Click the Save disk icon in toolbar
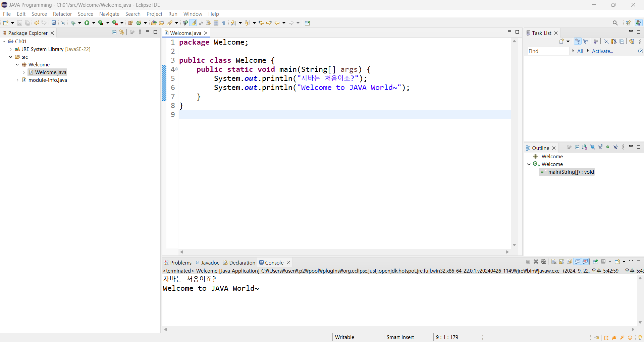Image resolution: width=644 pixels, height=342 pixels. coord(19,23)
